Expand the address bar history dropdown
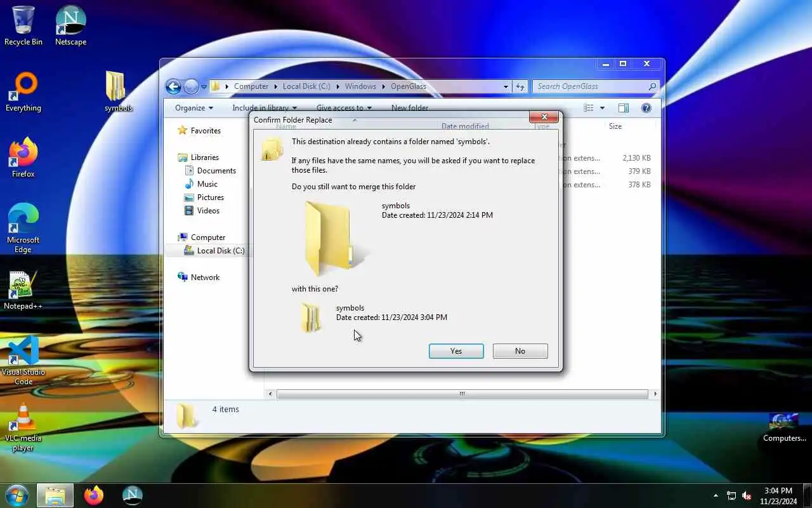 (506, 87)
